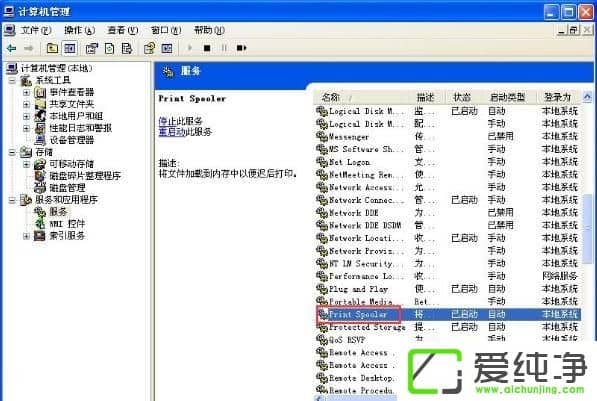Click the 本地用户和组 users icon
The width and height of the screenshot is (597, 401).
[40, 116]
